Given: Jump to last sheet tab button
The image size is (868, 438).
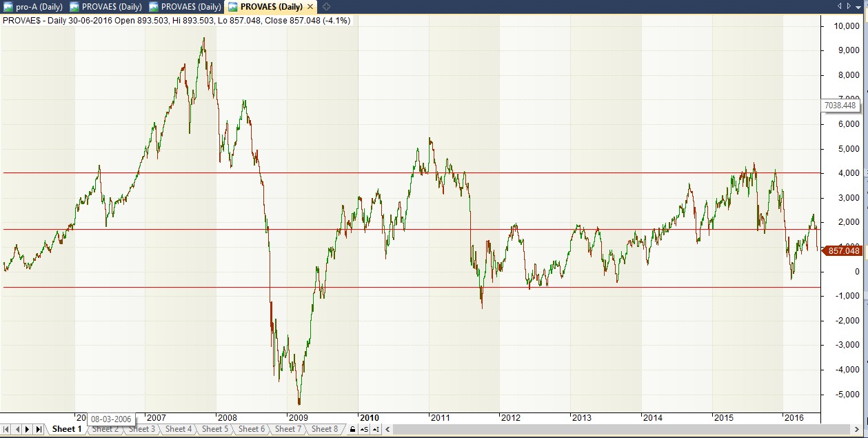Looking at the screenshot, I should tap(39, 429).
